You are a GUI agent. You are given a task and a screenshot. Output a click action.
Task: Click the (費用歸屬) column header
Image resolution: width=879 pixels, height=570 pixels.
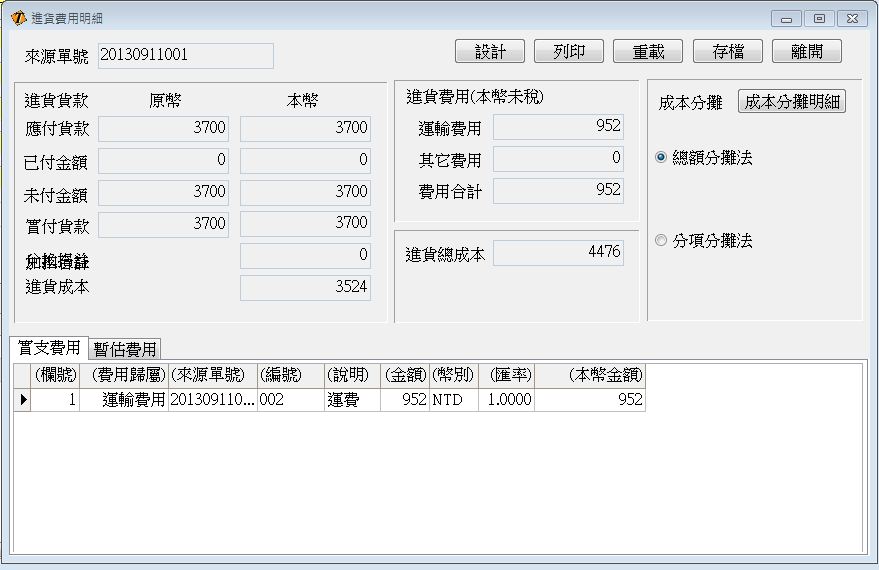pyautogui.click(x=126, y=375)
